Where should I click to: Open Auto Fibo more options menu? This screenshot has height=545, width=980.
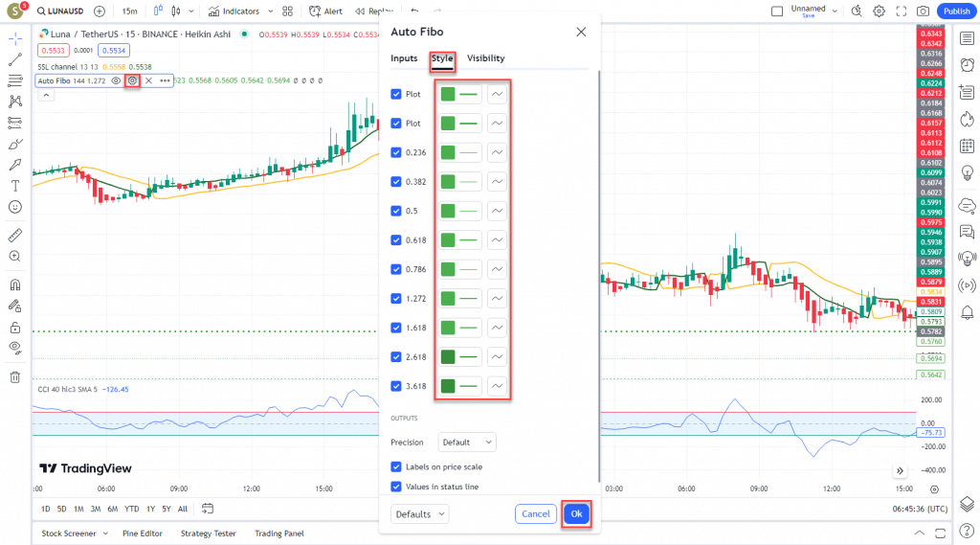[165, 80]
